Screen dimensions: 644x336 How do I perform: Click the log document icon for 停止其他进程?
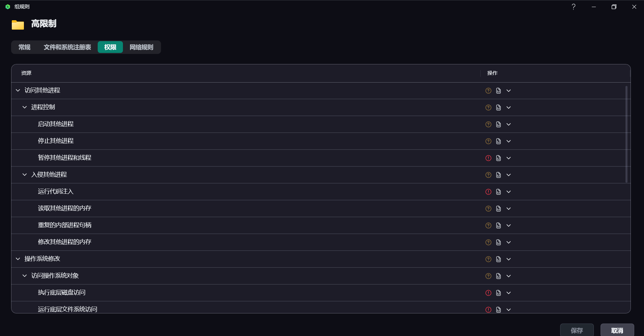tap(498, 141)
